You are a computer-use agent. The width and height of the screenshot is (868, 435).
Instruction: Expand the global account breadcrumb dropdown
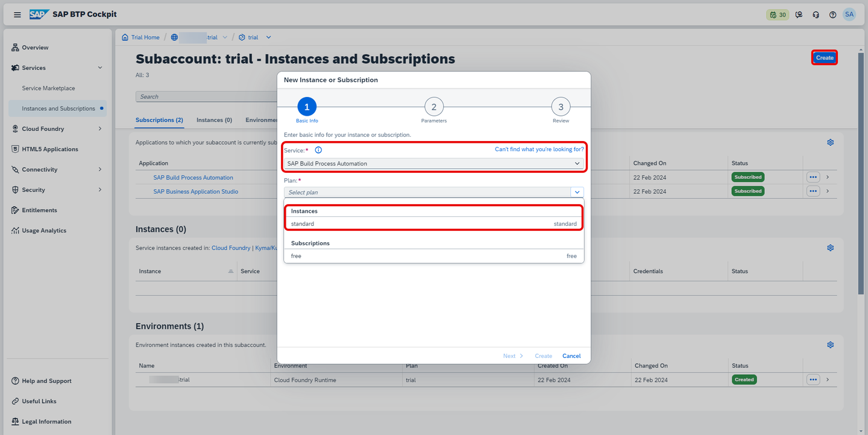[225, 37]
